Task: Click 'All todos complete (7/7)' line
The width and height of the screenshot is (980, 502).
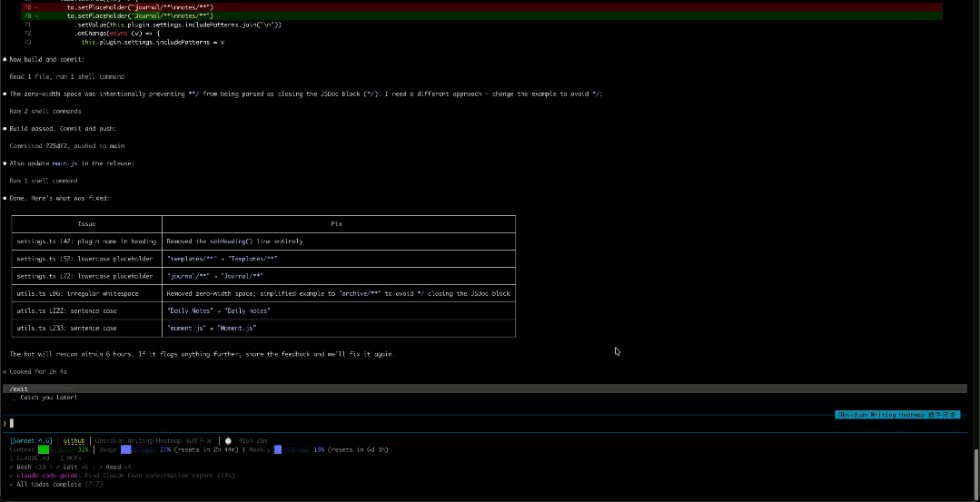Action: point(59,484)
